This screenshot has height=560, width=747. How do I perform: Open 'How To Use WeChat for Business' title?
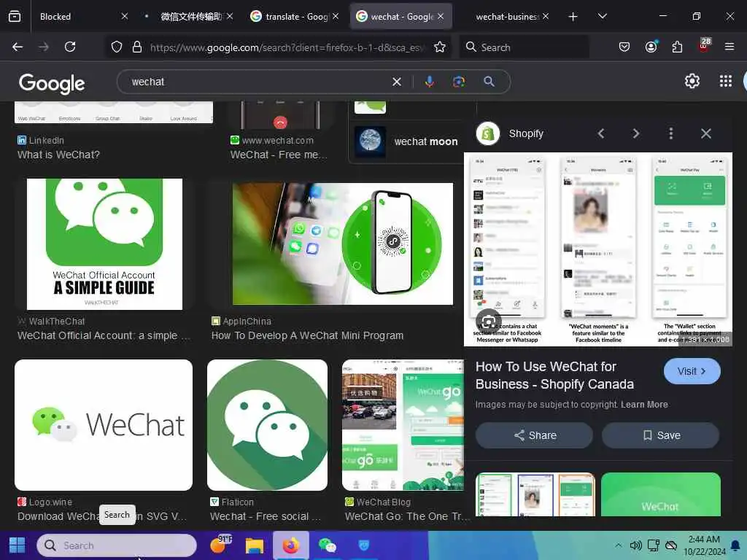pos(554,376)
